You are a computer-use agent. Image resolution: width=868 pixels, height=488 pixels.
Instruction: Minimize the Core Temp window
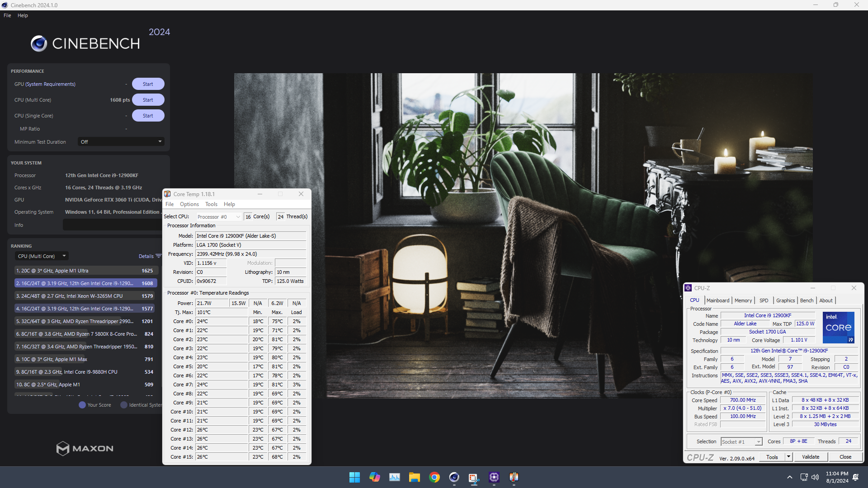coord(260,194)
